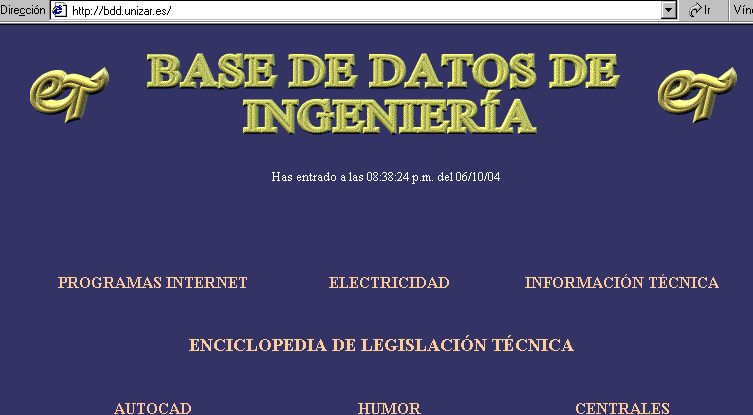Click the Vínculos toolbar label
This screenshot has width=753, height=415.
[743, 10]
